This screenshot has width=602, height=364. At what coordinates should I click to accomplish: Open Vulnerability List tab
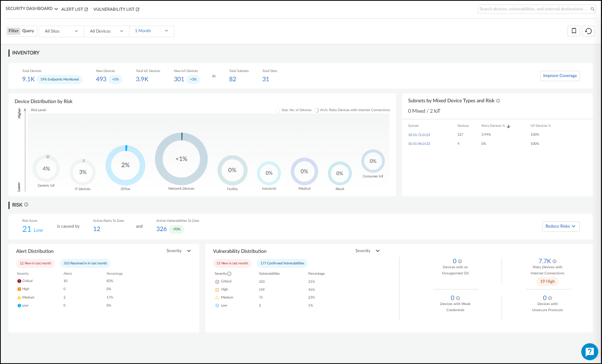click(x=116, y=9)
